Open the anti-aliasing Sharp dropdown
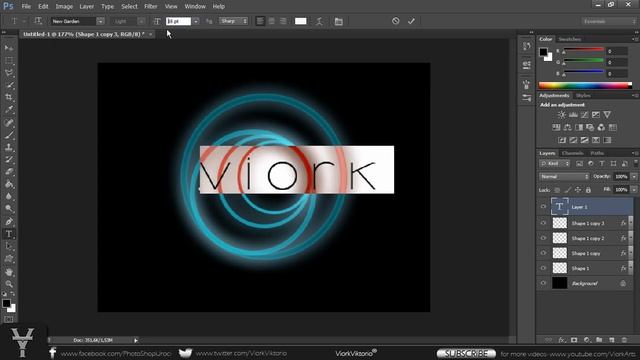Screen dimensions: 640x360 point(233,21)
